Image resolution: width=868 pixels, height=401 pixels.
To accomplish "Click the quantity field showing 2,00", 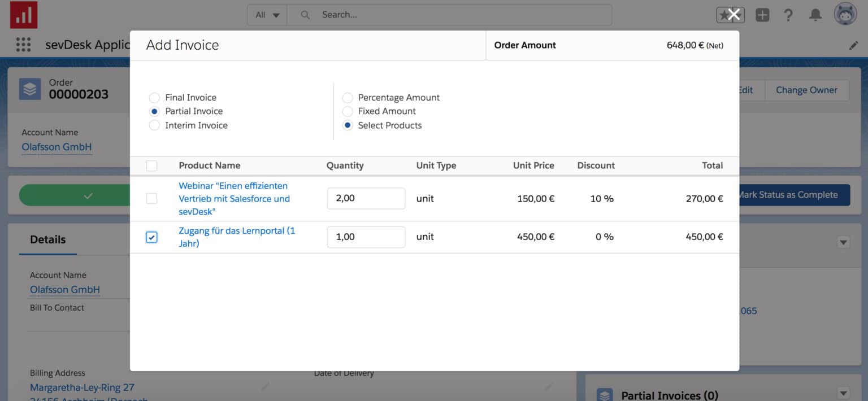I will (366, 198).
